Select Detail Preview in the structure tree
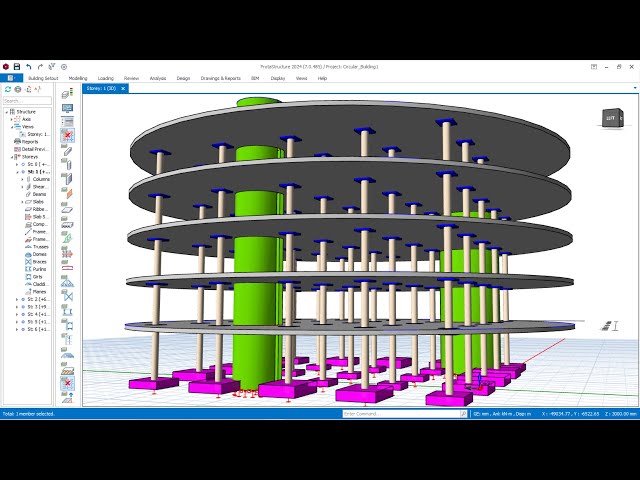Image resolution: width=640 pixels, height=480 pixels. (x=35, y=149)
